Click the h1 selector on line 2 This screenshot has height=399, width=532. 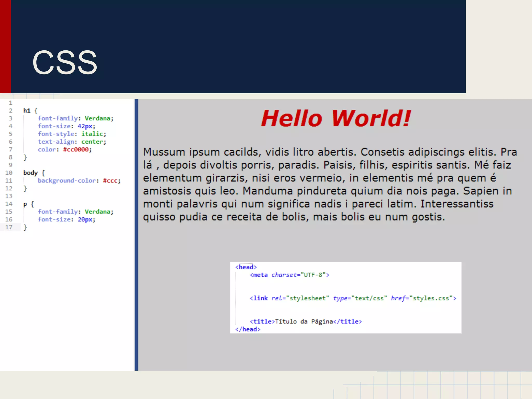pos(27,111)
